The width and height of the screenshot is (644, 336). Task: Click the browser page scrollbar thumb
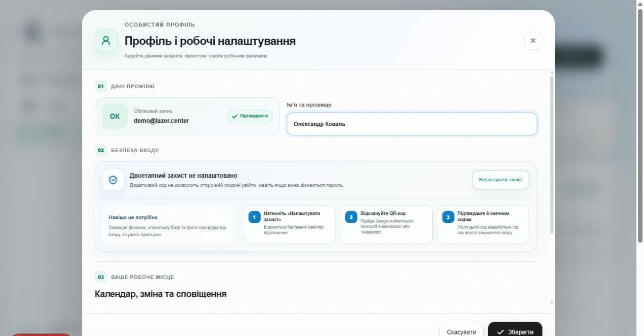point(640,126)
